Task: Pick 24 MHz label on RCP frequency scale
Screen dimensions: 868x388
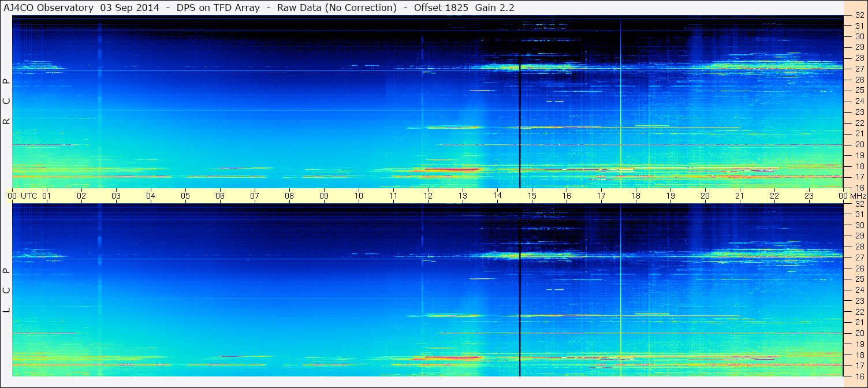Action: (859, 102)
